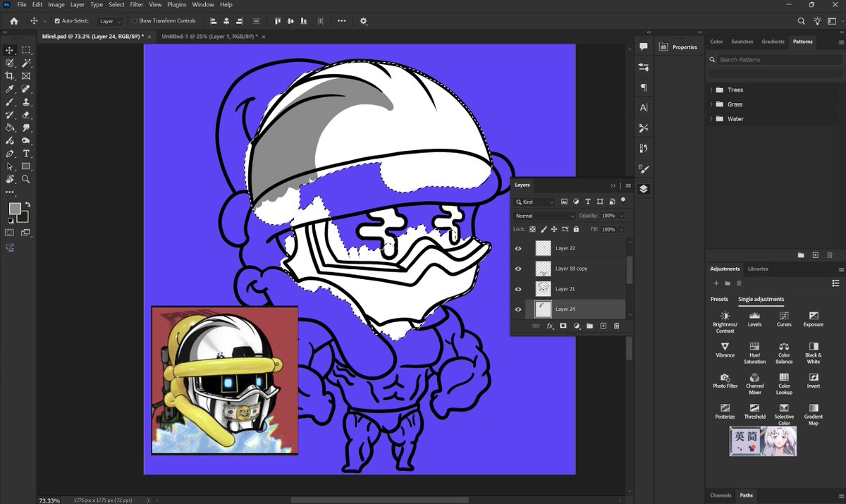The image size is (846, 504).
Task: Toggle lock transparent pixels
Action: click(x=532, y=229)
